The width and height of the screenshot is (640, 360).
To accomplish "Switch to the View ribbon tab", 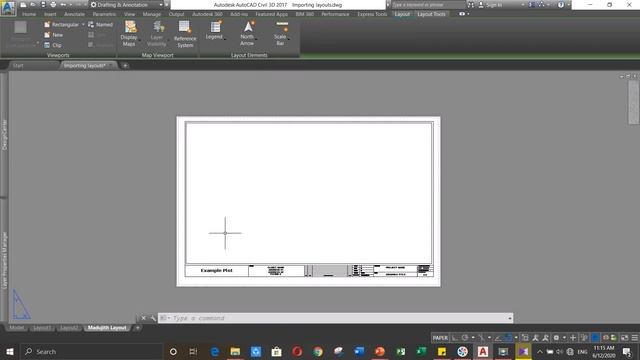I will click(x=129, y=14).
